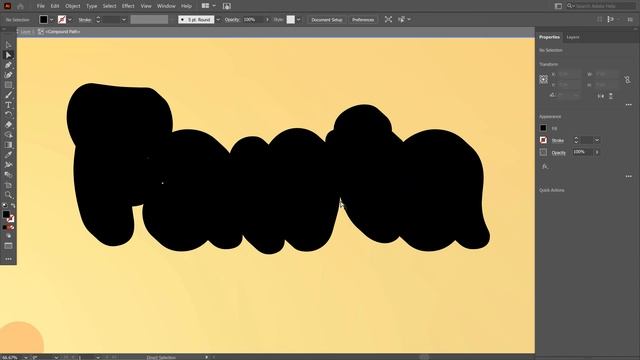The image size is (640, 360).
Task: Select the Blend tool
Action: tap(8, 164)
